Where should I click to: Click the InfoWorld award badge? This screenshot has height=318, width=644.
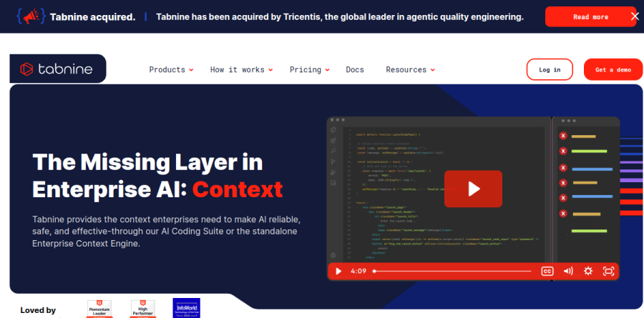(187, 308)
